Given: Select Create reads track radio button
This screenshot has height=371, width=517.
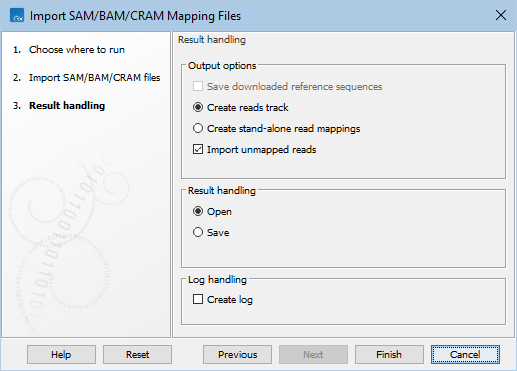Looking at the screenshot, I should coord(198,107).
